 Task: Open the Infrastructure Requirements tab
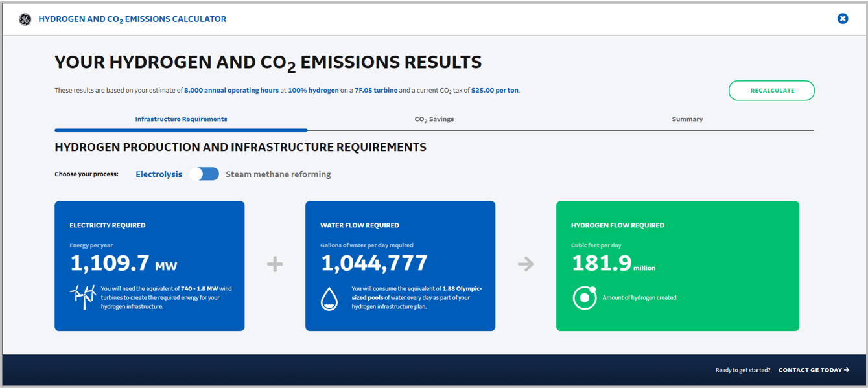pyautogui.click(x=181, y=119)
